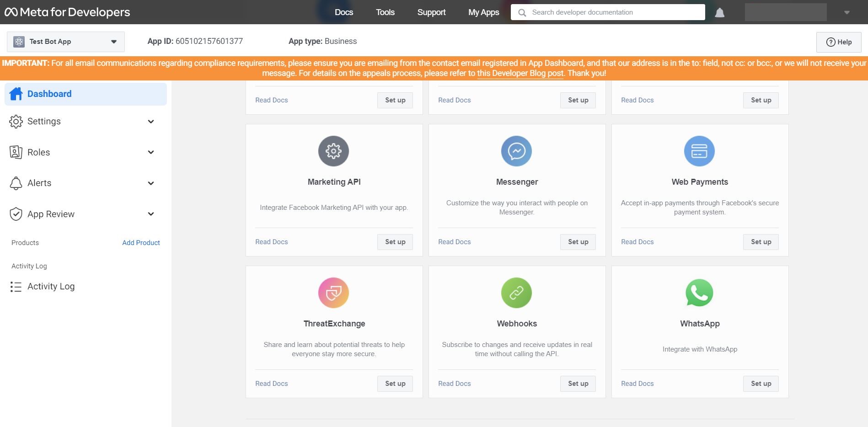Viewport: 868px width, 427px height.
Task: Expand the Roles section chevron
Action: point(151,152)
